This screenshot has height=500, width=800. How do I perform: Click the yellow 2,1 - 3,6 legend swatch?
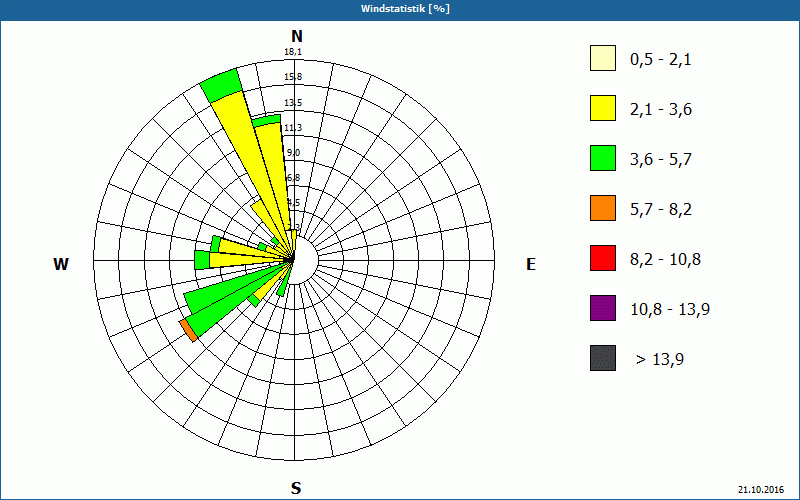[x=603, y=108]
